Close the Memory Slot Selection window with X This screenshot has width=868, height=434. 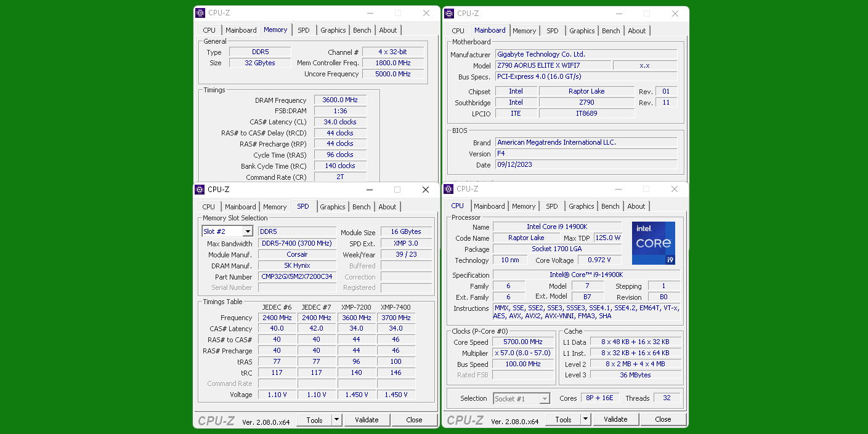coord(425,190)
